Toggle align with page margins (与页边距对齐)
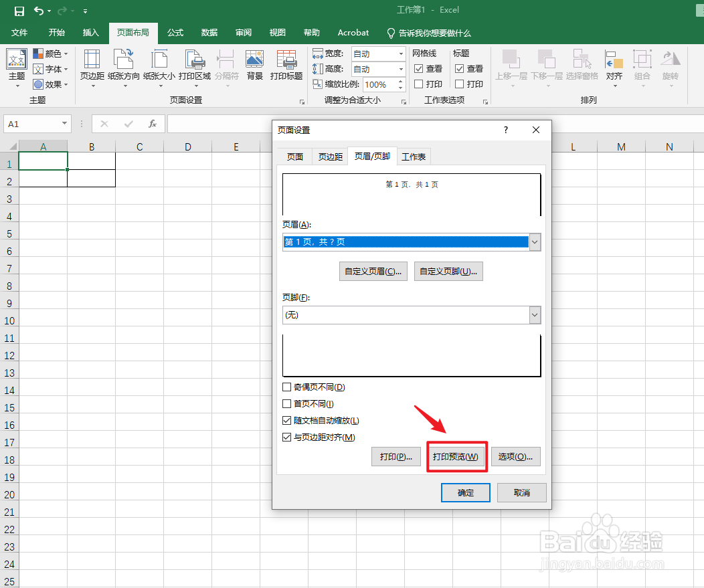The height and width of the screenshot is (588, 704). pos(287,437)
